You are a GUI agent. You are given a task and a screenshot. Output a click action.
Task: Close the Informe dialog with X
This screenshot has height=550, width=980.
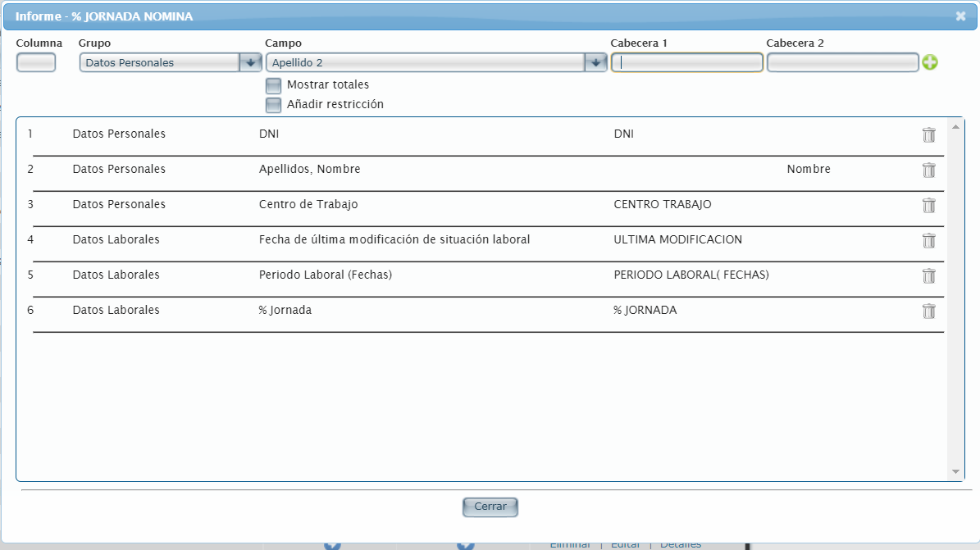[x=960, y=16]
